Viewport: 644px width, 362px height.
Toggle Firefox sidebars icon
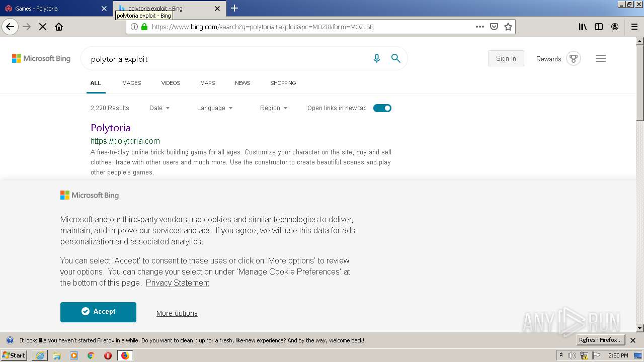(x=599, y=27)
